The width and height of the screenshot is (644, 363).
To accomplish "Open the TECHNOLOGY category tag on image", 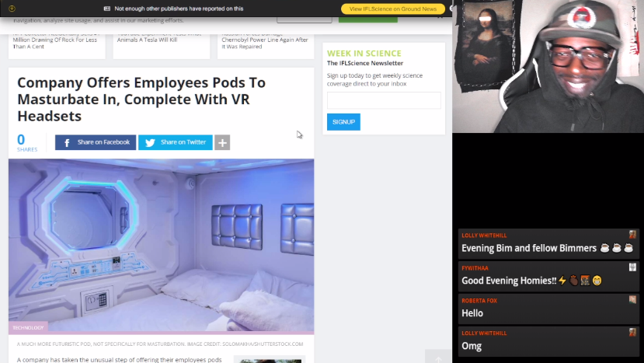I will (x=28, y=328).
